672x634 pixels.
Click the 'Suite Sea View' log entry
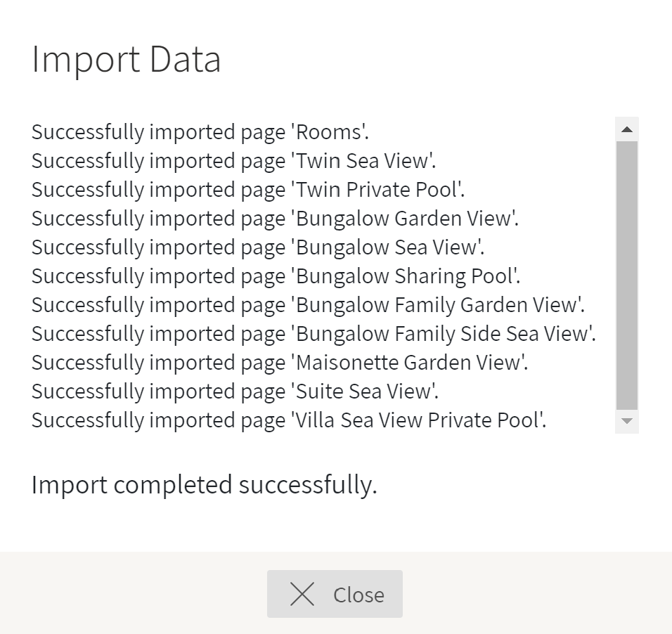click(x=235, y=392)
